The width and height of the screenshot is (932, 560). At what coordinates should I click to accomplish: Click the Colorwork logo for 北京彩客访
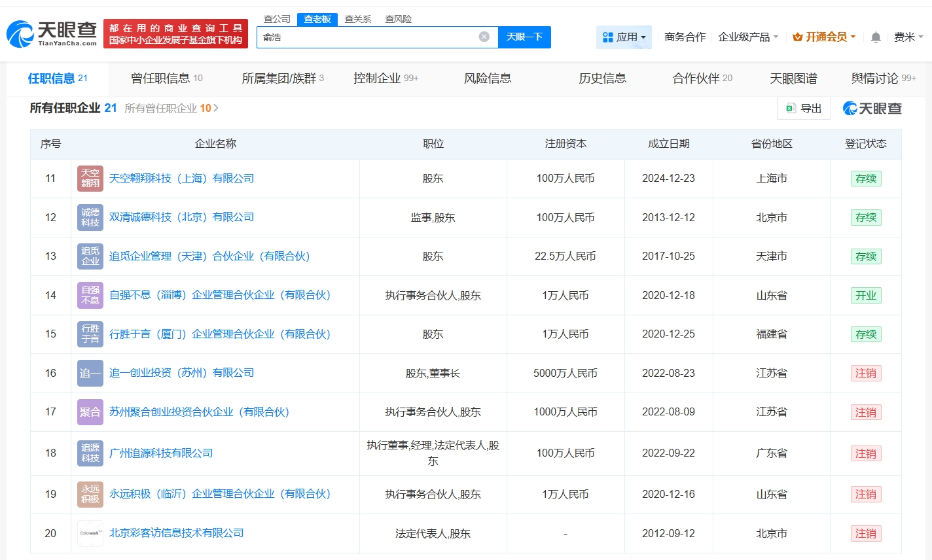coord(90,533)
